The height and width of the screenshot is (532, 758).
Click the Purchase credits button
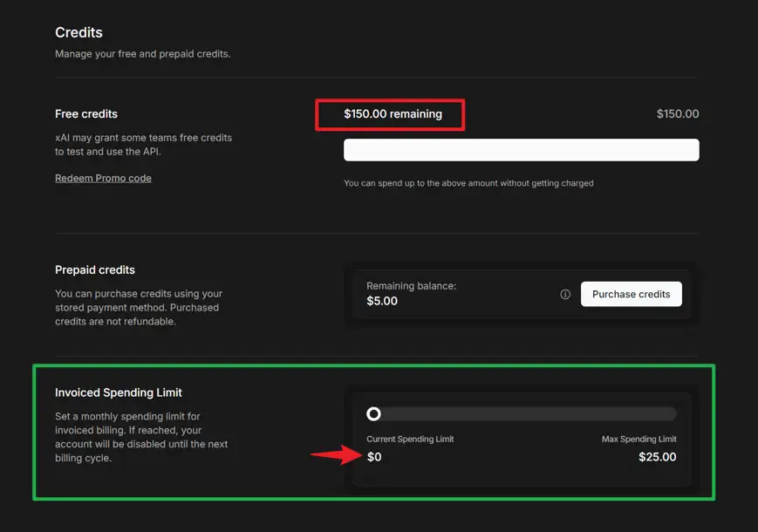pos(631,294)
